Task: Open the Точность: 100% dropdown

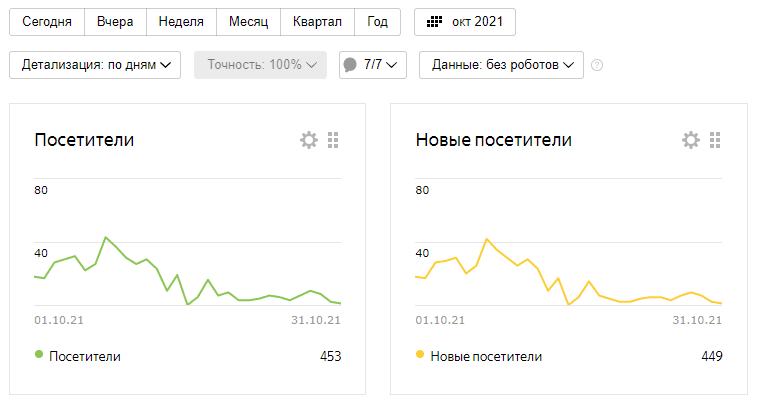Action: (260, 65)
